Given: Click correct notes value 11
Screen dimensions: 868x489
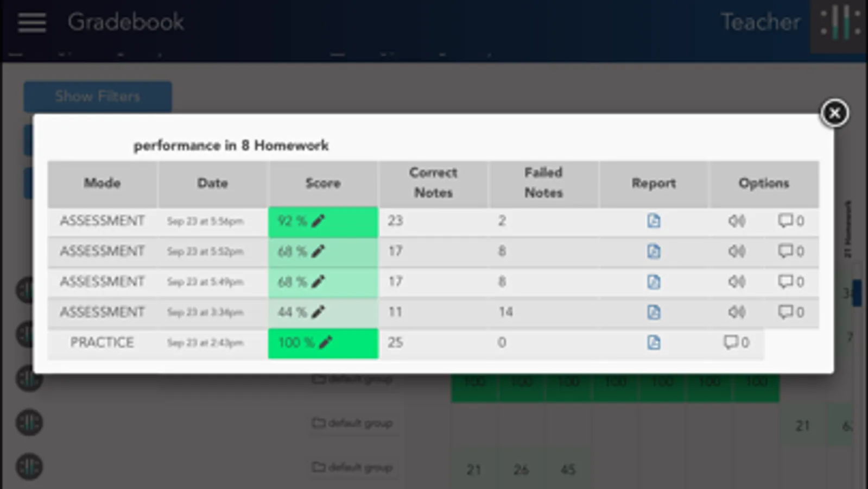Looking at the screenshot, I should coord(395,312).
